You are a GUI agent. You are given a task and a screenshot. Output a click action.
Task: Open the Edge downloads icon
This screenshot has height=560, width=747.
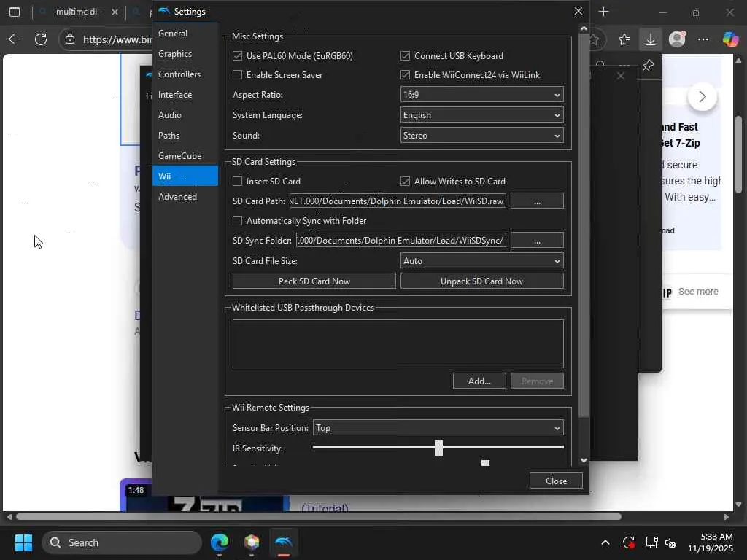[x=650, y=39]
